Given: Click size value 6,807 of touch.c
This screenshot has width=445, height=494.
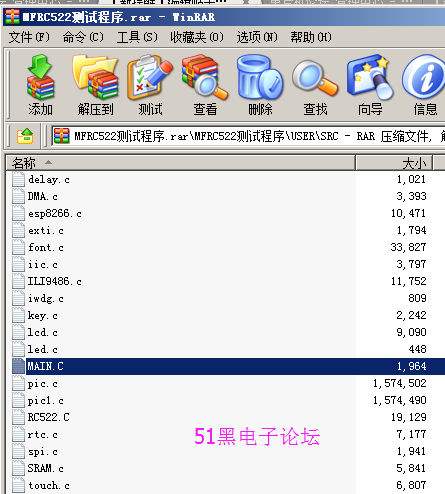Looking at the screenshot, I should [x=411, y=485].
